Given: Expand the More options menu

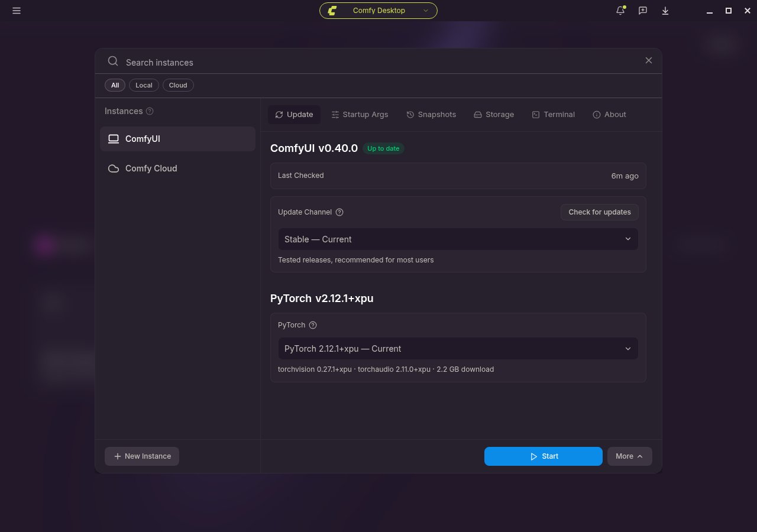Looking at the screenshot, I should [x=629, y=456].
